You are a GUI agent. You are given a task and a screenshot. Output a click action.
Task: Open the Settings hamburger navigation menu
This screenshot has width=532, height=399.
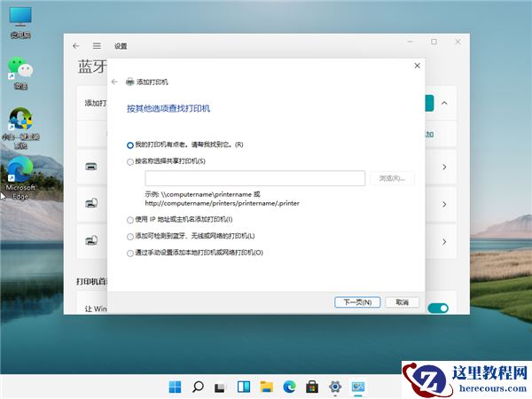pyautogui.click(x=97, y=46)
